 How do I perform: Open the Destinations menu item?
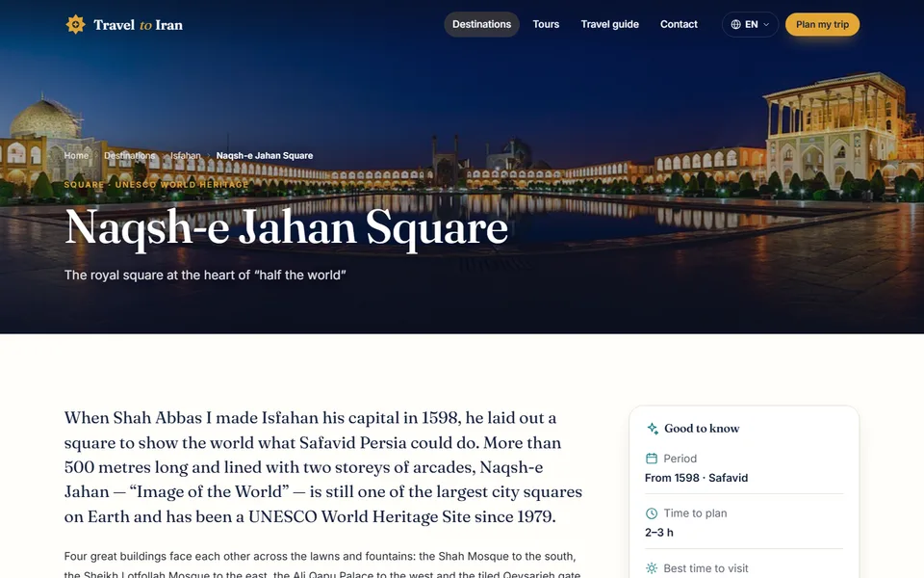(481, 24)
